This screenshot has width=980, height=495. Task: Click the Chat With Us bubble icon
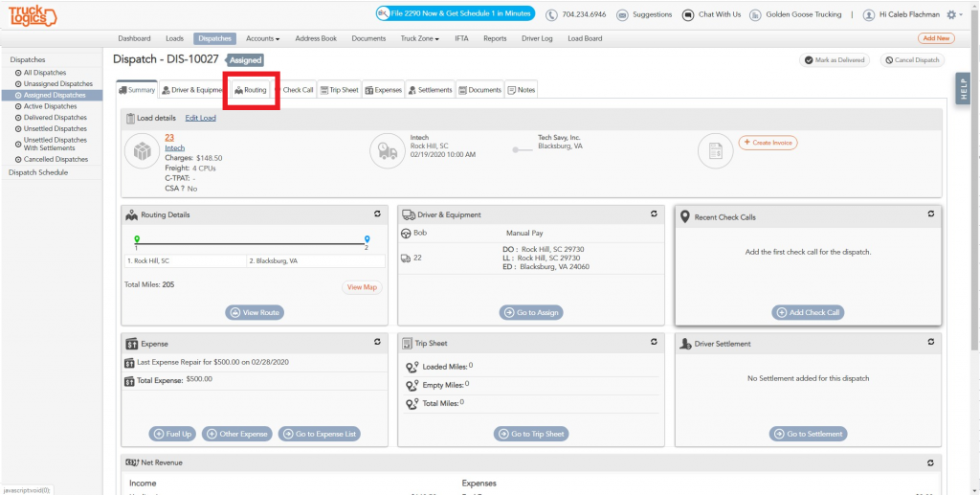coord(687,15)
